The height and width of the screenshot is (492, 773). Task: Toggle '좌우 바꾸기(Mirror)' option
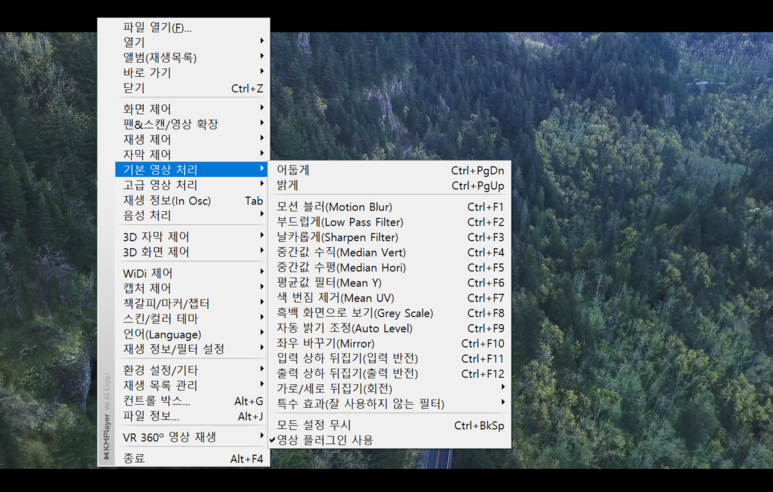pos(389,344)
